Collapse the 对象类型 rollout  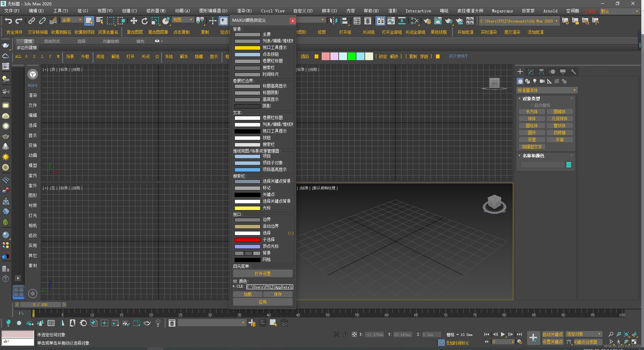[531, 99]
